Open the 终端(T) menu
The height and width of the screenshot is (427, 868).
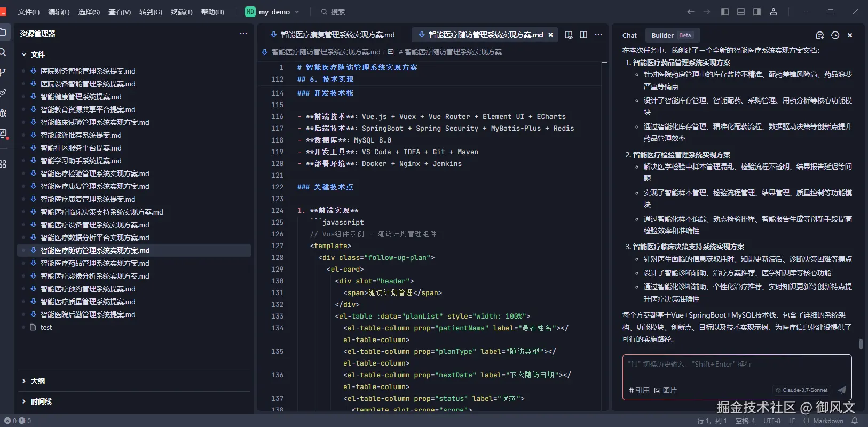coord(182,12)
